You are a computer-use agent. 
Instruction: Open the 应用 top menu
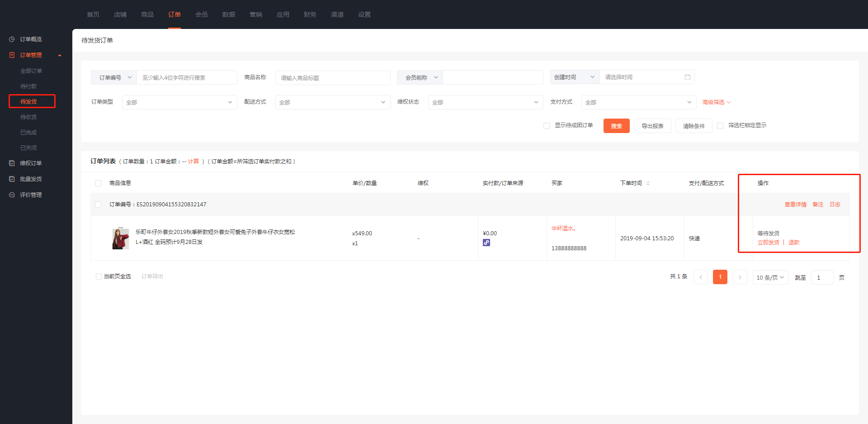(283, 14)
